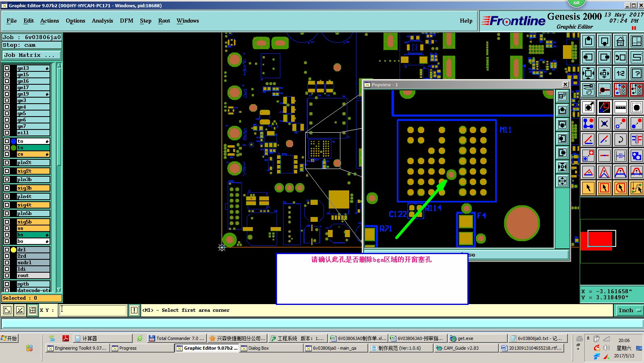
Task: Click the delete feature X icon
Action: click(x=604, y=123)
